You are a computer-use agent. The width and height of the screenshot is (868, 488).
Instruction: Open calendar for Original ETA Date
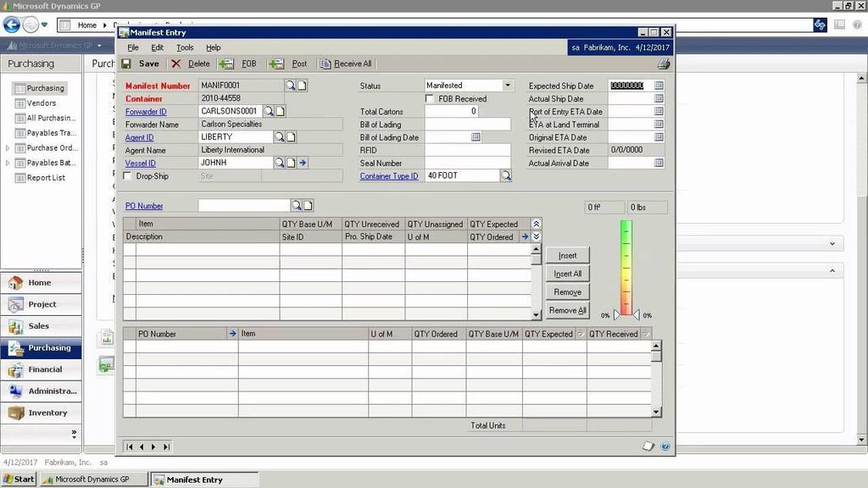click(658, 136)
